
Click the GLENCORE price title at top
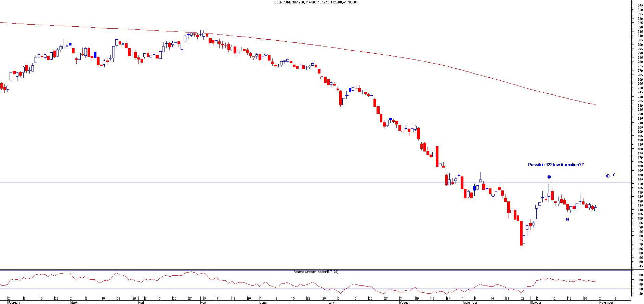(x=316, y=2)
